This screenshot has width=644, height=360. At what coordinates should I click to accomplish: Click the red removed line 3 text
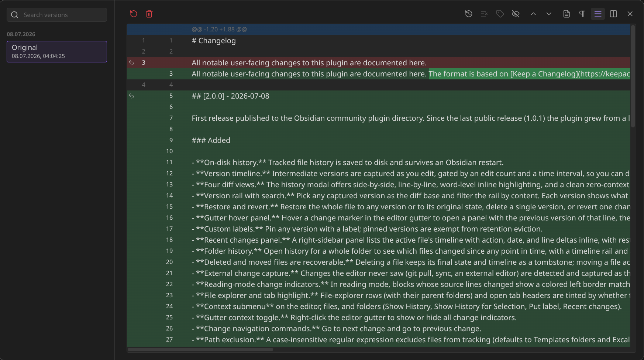click(309, 63)
